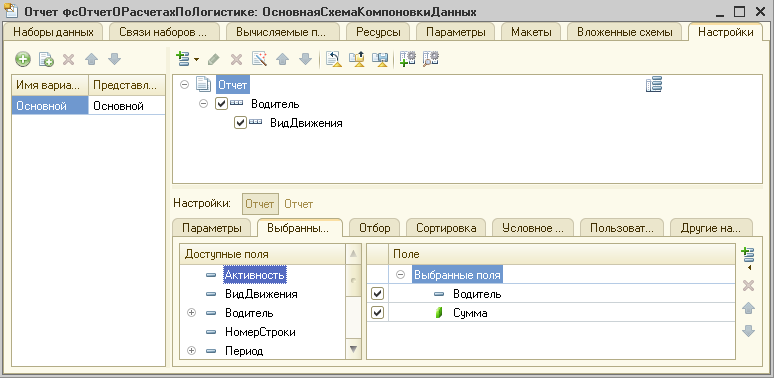Open the Пользовательские поля tab
Image resolution: width=774 pixels, height=378 pixels.
coord(622,228)
